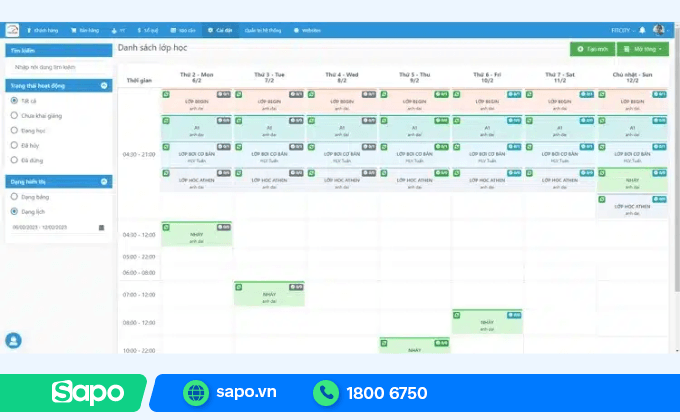Click the green icon on Thursday's A1 card

(x=384, y=121)
